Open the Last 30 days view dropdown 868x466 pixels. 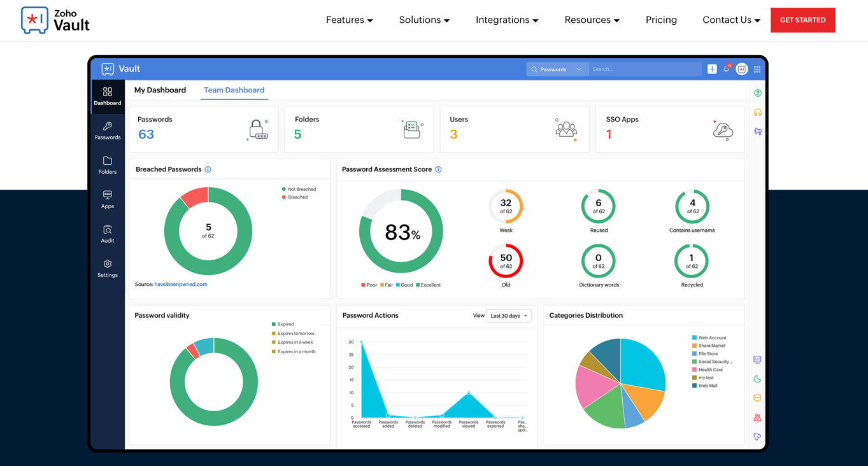pyautogui.click(x=509, y=316)
